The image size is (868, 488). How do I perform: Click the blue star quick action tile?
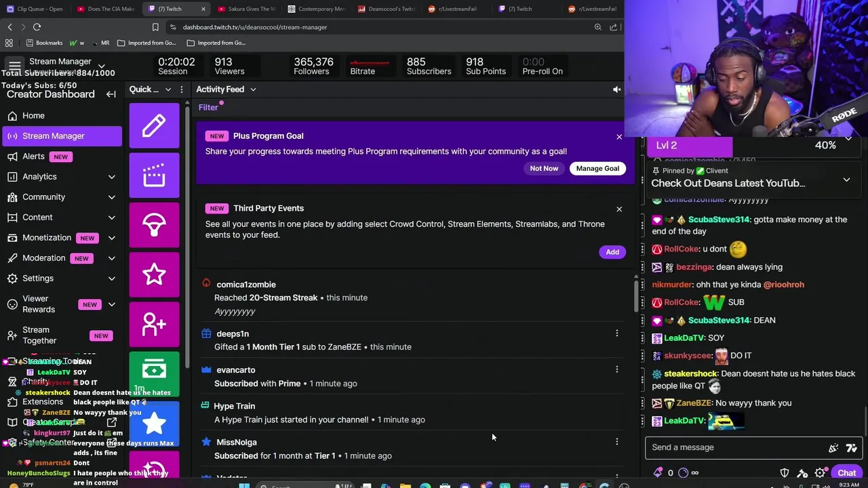tap(154, 422)
